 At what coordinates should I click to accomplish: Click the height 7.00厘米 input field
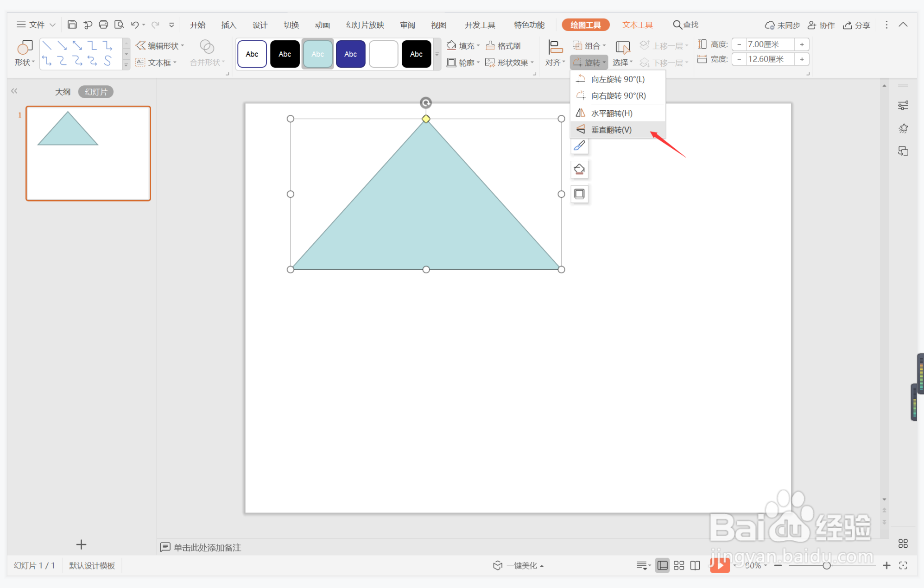769,44
